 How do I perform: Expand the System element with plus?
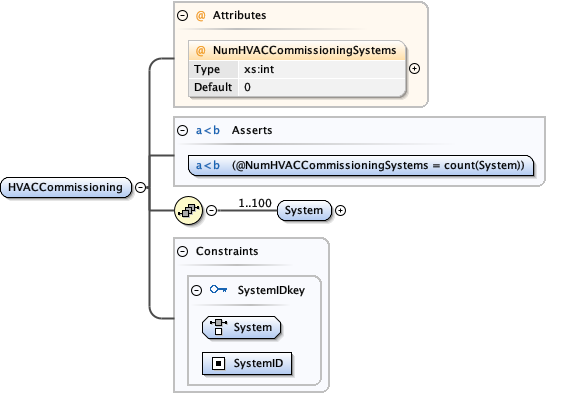tap(340, 210)
